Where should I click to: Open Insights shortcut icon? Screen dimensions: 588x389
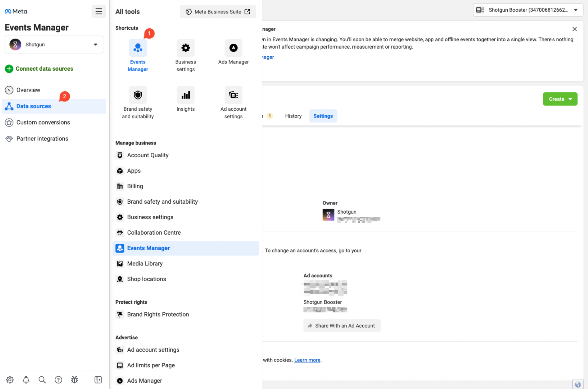point(186,95)
